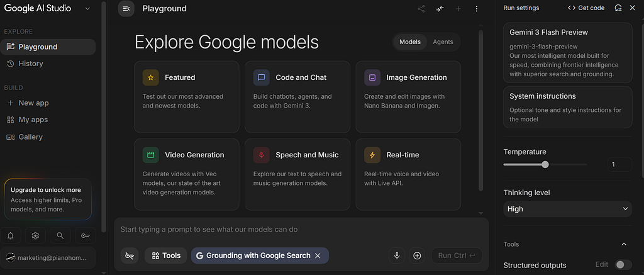Click the Featured star icon

click(151, 77)
